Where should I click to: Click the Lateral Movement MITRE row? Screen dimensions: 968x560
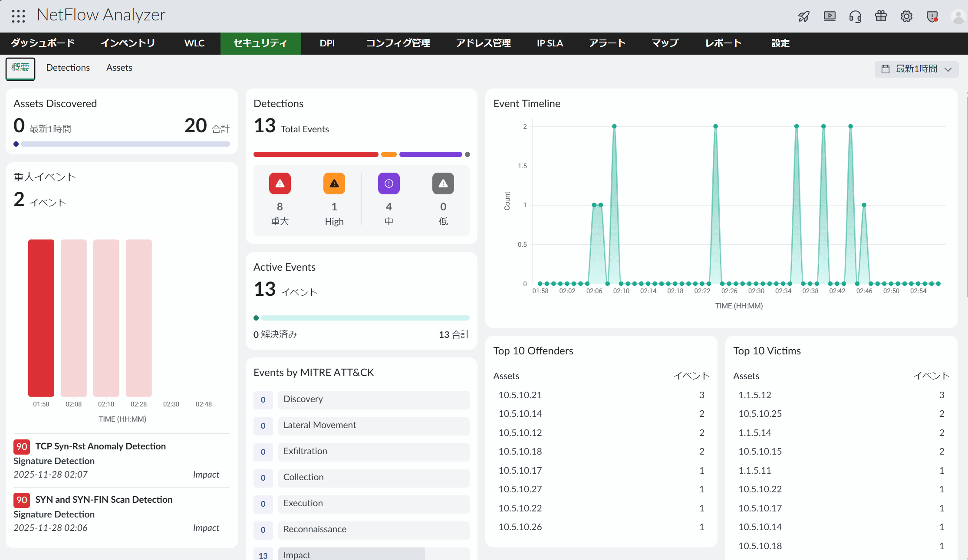tap(362, 426)
